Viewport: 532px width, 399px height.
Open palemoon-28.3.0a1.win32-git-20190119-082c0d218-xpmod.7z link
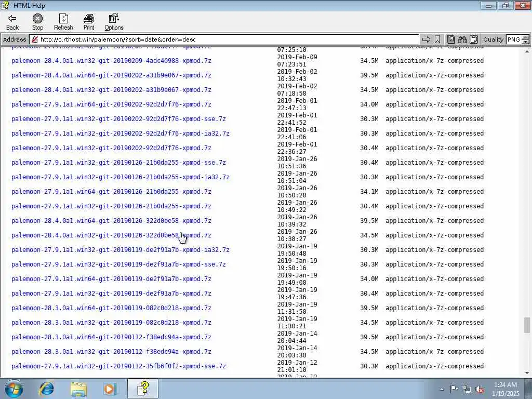coord(111,323)
